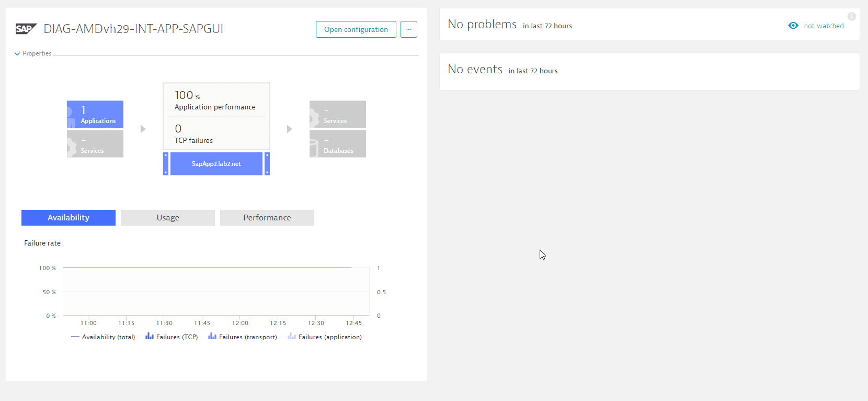Viewport: 868px width, 401px height.
Task: Toggle Availability (total) legend entry
Action: coord(103,337)
